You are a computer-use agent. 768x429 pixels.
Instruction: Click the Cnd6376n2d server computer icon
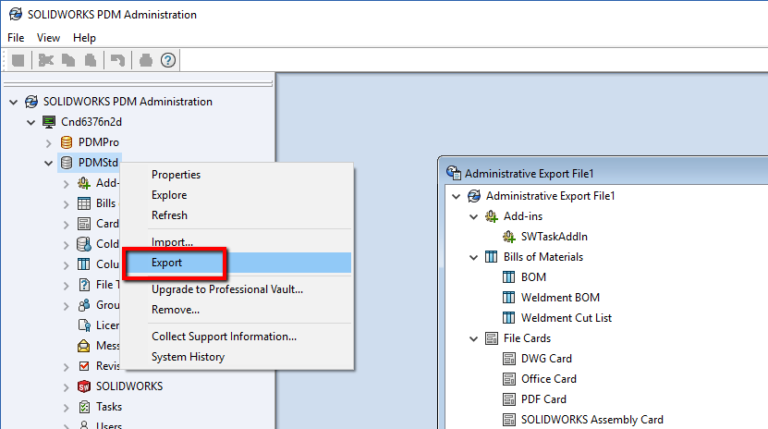coord(48,122)
